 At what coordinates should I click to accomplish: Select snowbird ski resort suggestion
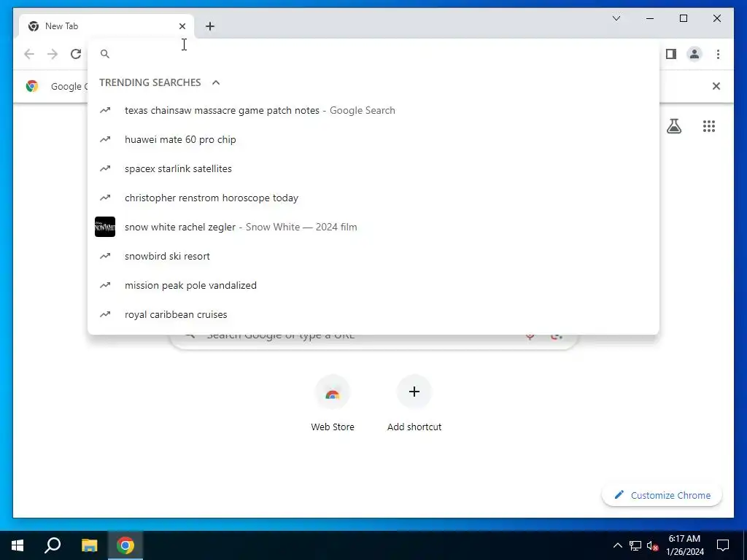373,256
